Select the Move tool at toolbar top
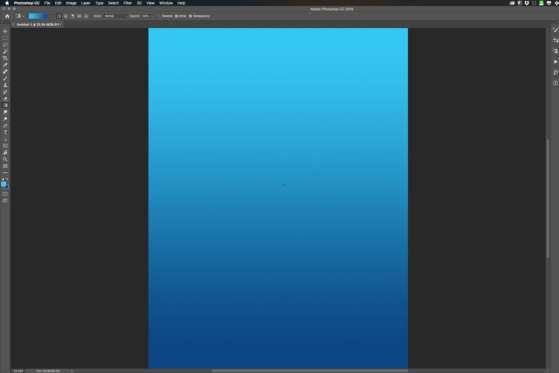This screenshot has height=373, width=559. 5,32
